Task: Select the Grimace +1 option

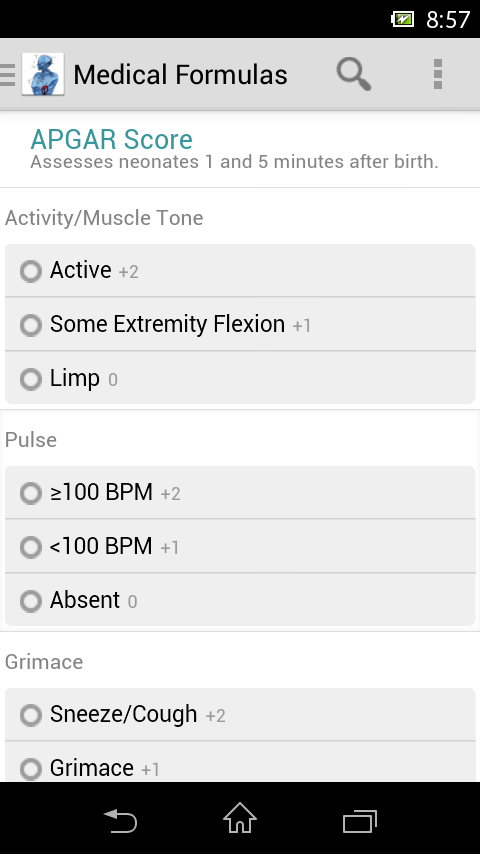Action: pos(240,762)
